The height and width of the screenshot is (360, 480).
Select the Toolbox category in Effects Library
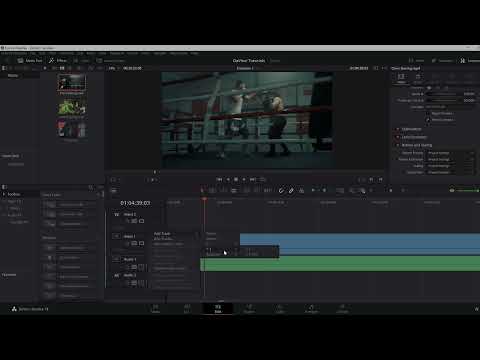(14, 194)
